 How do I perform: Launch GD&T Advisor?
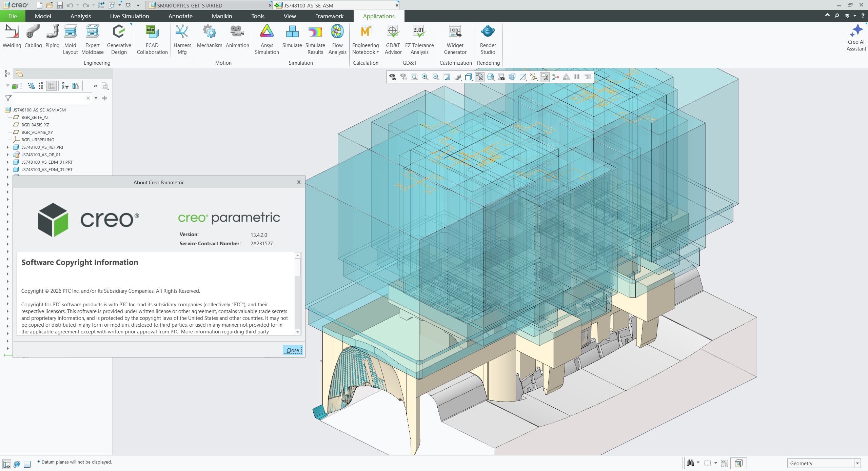393,40
